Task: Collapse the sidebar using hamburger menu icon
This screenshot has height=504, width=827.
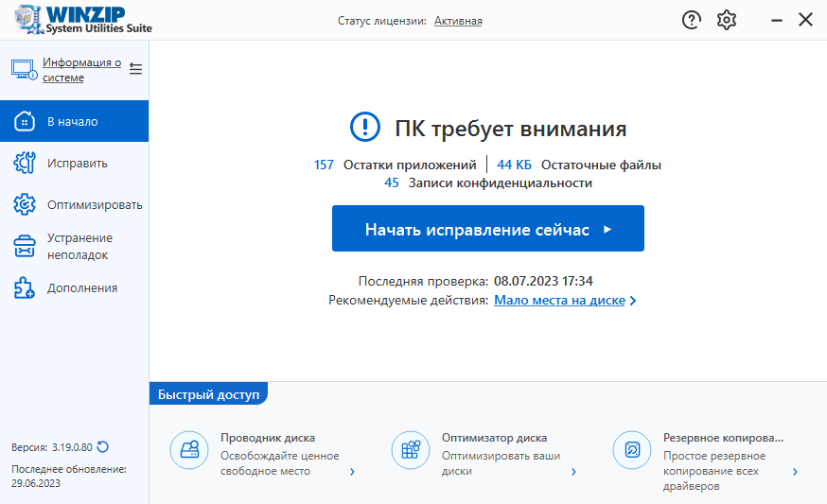Action: coord(135,69)
